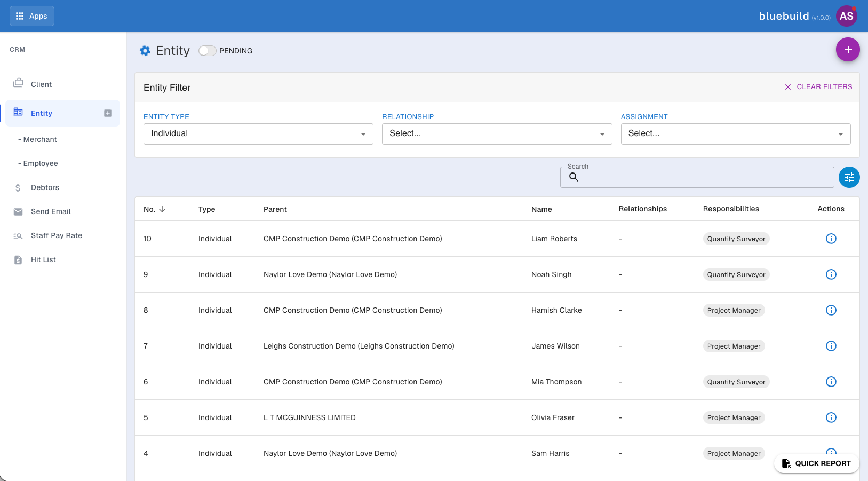Click parent Leighs Construction Demo cell
The height and width of the screenshot is (481, 868).
point(359,346)
